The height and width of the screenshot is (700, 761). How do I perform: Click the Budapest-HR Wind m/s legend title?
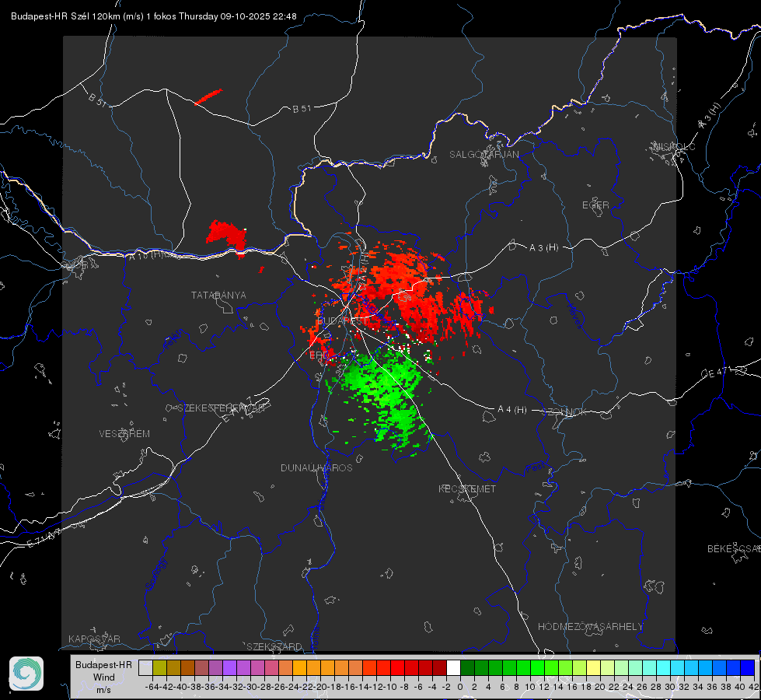[x=104, y=677]
